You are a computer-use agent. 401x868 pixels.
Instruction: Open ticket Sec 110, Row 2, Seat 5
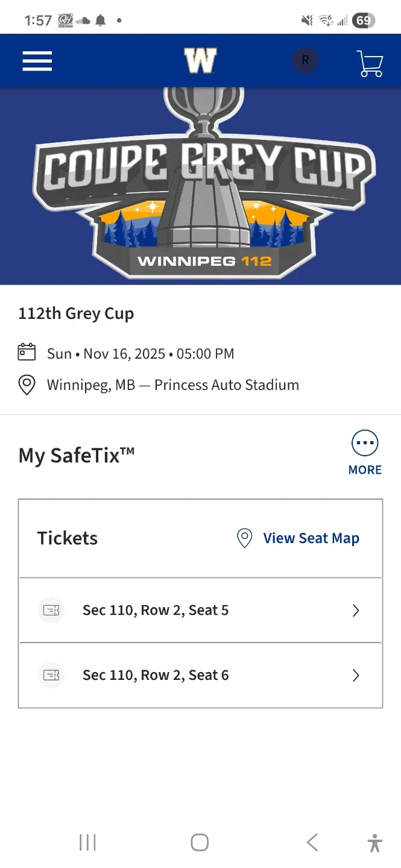[156, 611]
